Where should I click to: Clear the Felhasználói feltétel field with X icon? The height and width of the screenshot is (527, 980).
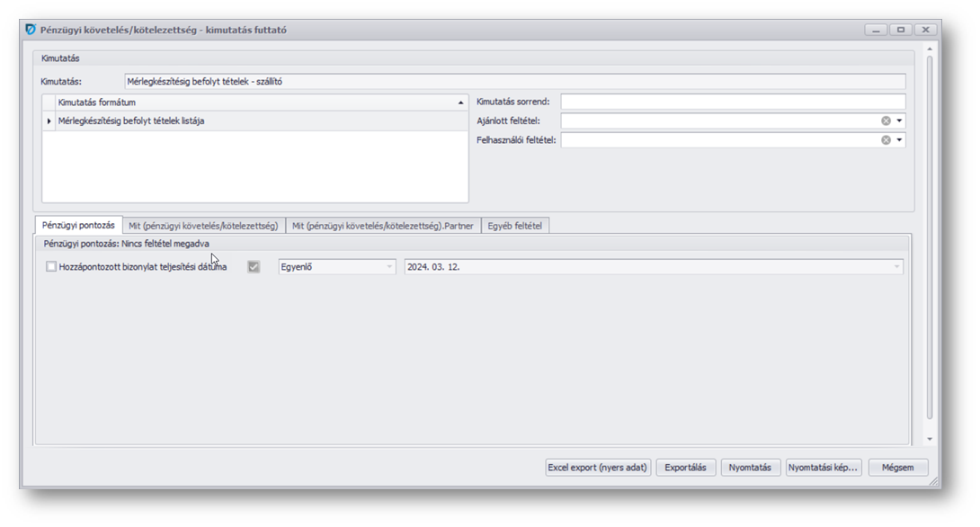[886, 140]
